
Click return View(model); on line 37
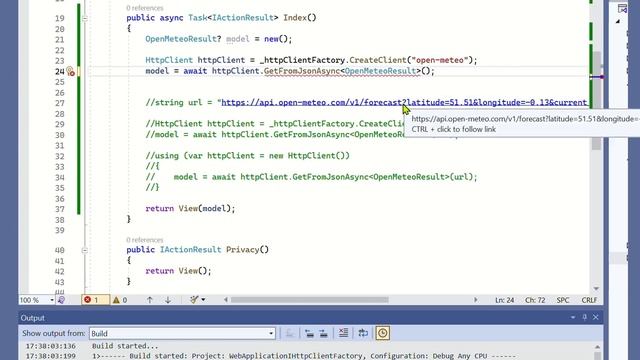[190, 209]
